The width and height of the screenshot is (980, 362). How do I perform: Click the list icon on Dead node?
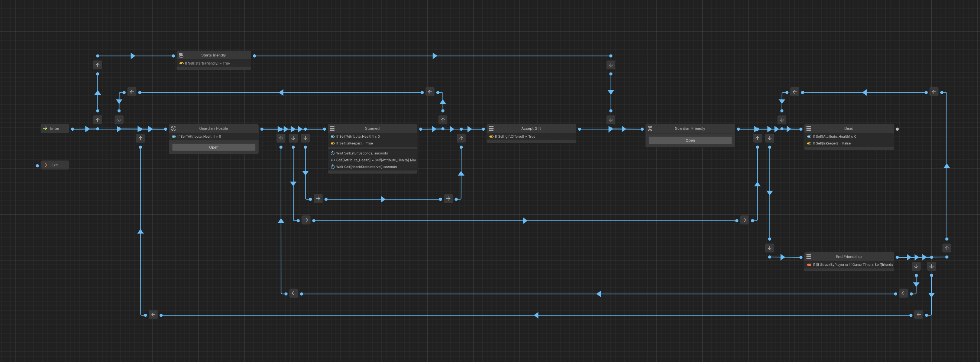click(x=809, y=128)
